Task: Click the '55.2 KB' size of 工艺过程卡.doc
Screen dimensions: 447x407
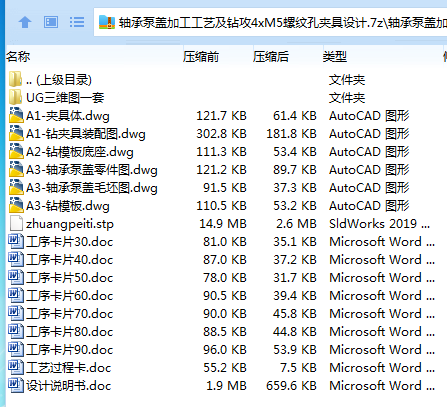Action: pos(225,367)
